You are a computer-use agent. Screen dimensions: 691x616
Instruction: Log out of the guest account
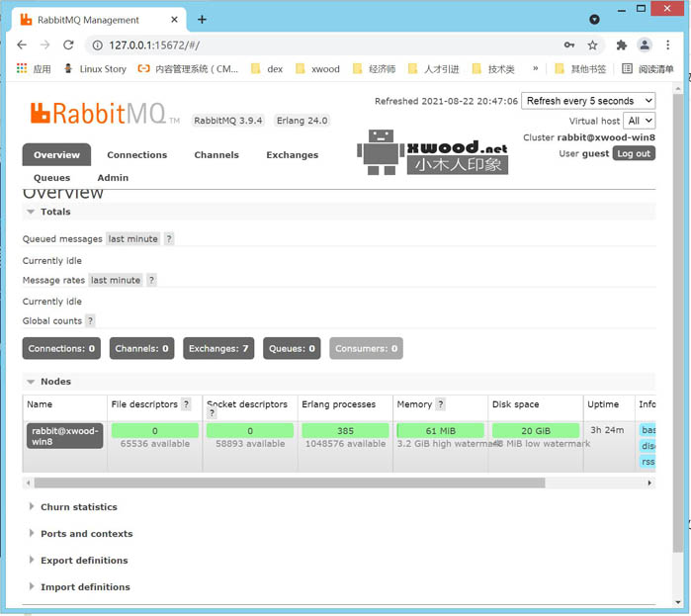tap(634, 153)
